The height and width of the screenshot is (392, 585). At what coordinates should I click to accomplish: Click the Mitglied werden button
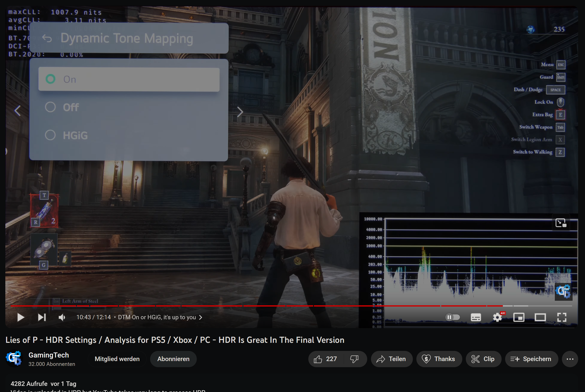[117, 359]
